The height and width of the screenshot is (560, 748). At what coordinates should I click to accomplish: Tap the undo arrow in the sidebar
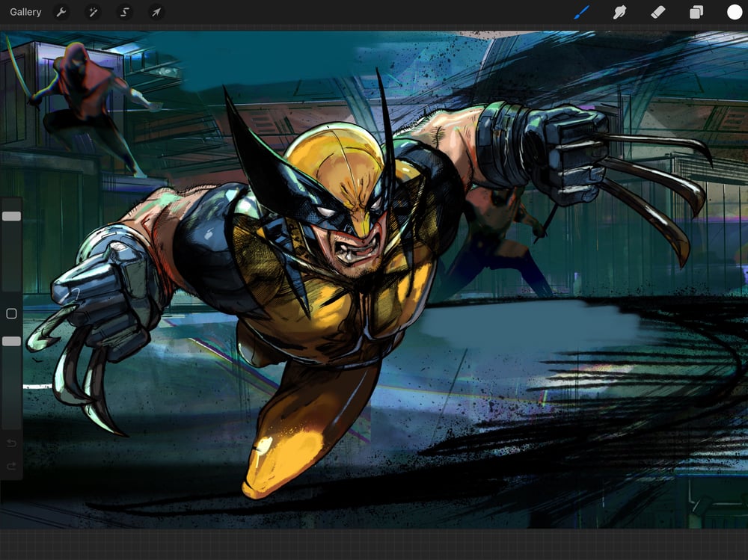[x=11, y=443]
